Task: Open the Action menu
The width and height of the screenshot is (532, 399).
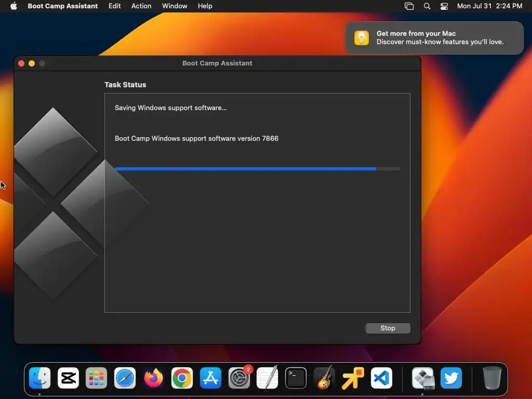Action: click(x=141, y=6)
